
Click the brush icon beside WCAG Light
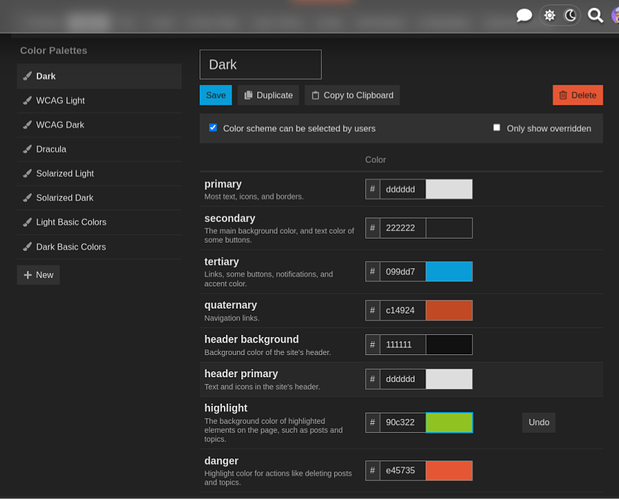27,101
